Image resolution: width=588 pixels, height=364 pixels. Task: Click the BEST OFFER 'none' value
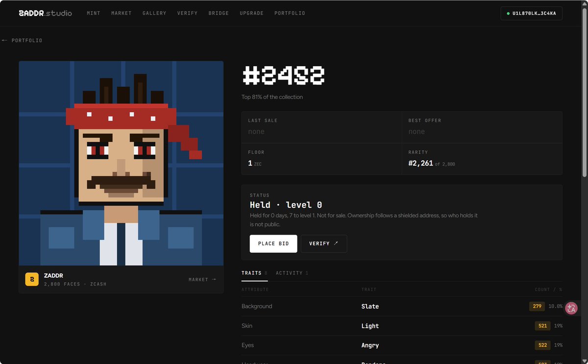[x=416, y=131]
